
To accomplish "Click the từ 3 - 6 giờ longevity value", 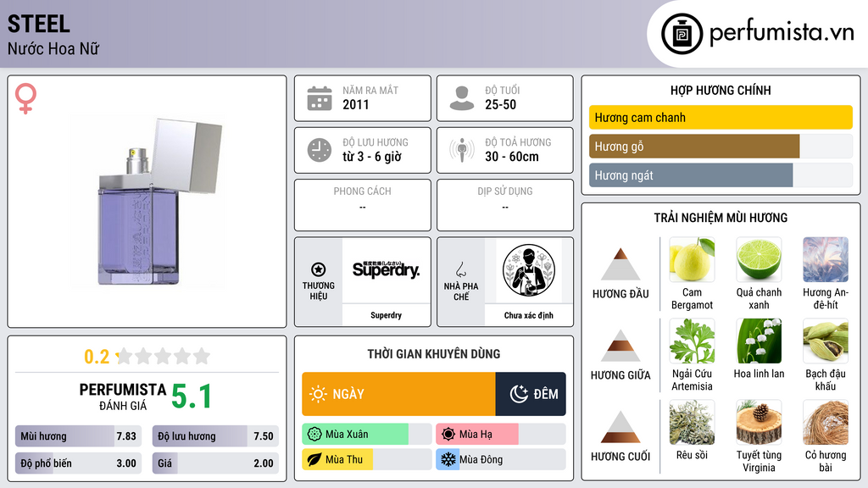I will tap(372, 157).
